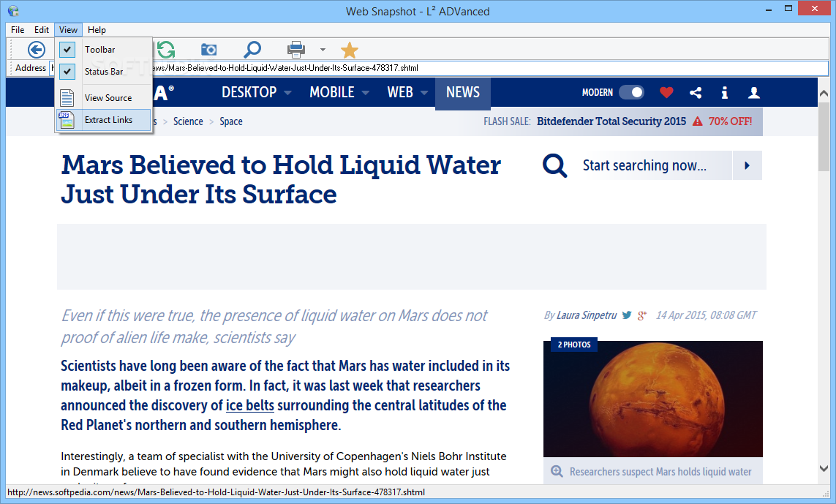Open the Mars planet photo thumbnail
This screenshot has width=836, height=504.
653,399
